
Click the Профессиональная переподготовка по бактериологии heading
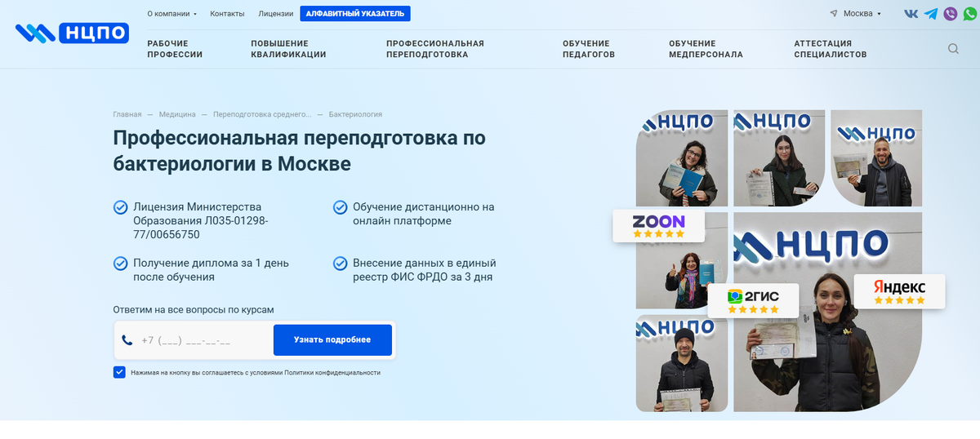[x=300, y=151]
